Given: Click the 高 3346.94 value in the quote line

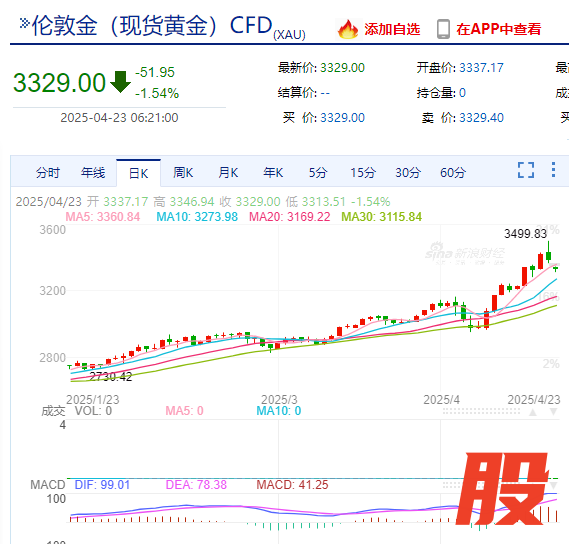Looking at the screenshot, I should pyautogui.click(x=184, y=202).
